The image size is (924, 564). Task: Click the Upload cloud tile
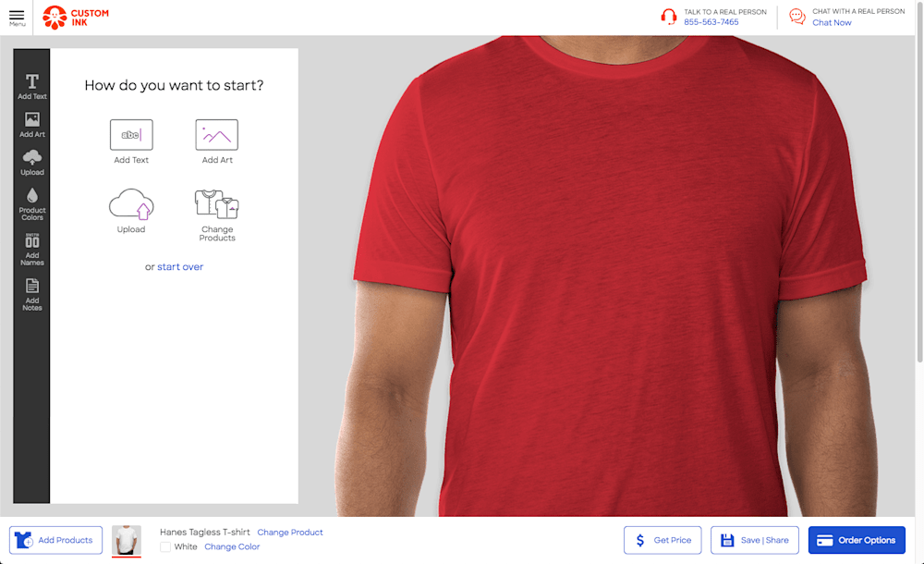(131, 204)
